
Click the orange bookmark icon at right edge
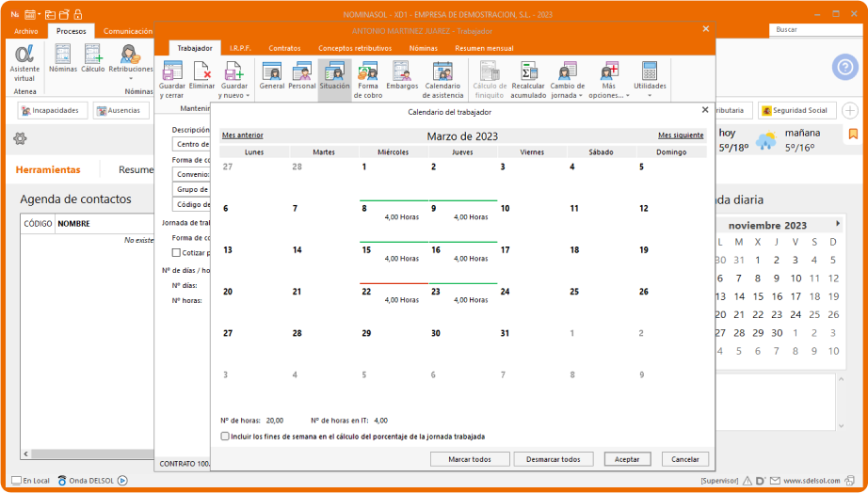coord(853,134)
